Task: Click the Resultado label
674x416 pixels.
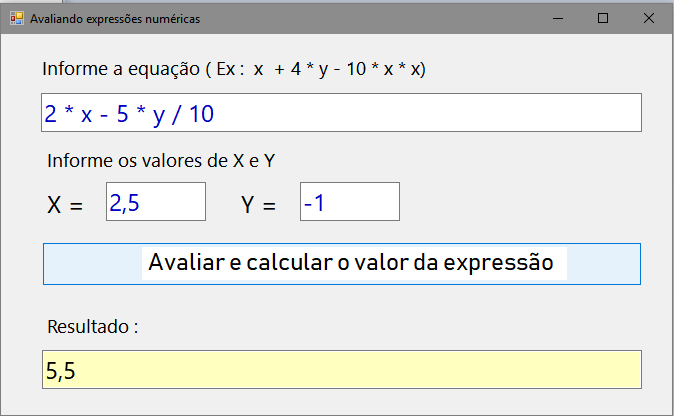Action: (92, 326)
